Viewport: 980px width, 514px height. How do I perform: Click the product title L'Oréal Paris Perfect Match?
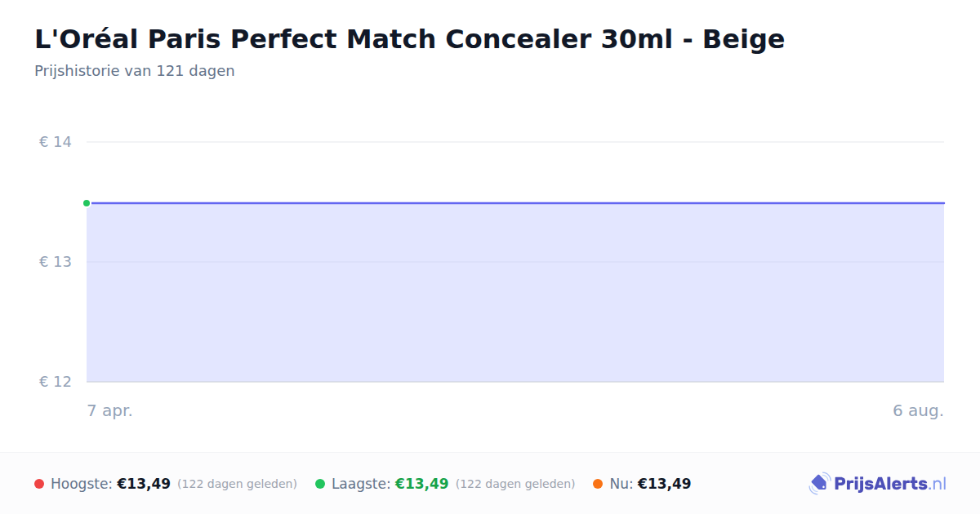pos(409,38)
